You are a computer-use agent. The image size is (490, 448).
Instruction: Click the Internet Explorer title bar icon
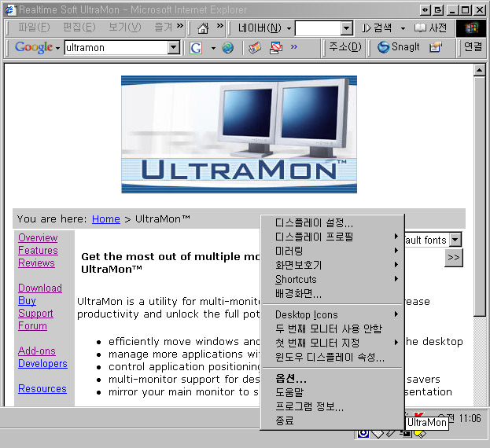click(x=10, y=9)
